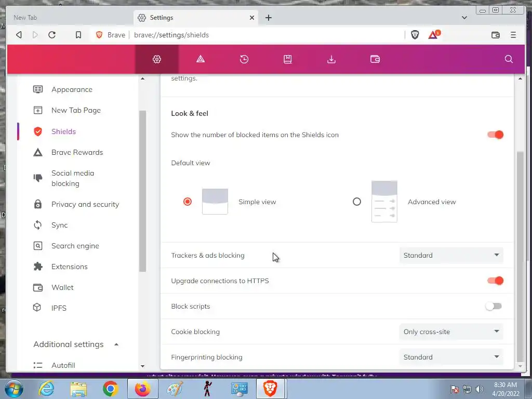Toggle Upgrade connections to HTTPS

click(495, 281)
